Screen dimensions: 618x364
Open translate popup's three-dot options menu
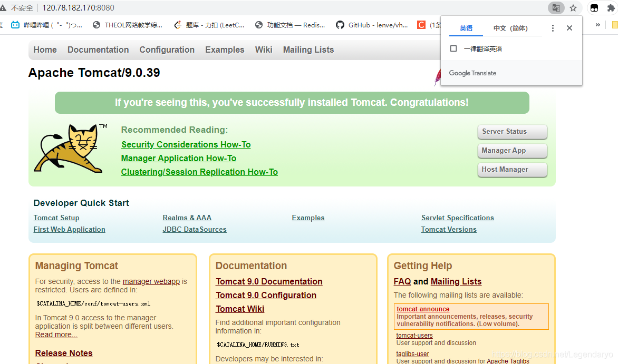[553, 28]
